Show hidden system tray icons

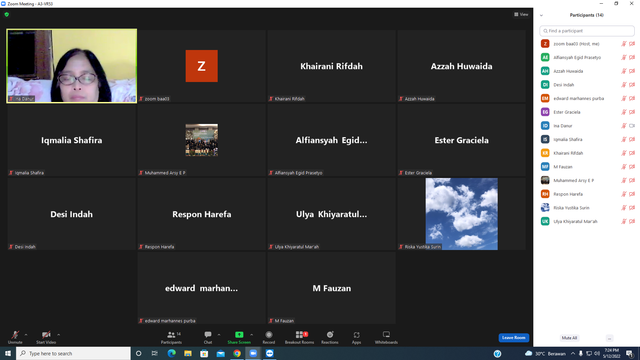[x=573, y=353]
